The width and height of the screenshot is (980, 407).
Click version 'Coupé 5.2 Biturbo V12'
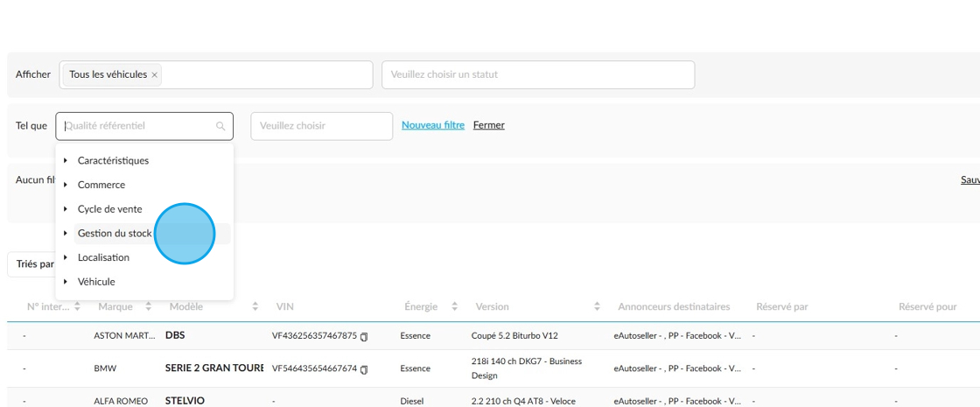[x=514, y=336]
